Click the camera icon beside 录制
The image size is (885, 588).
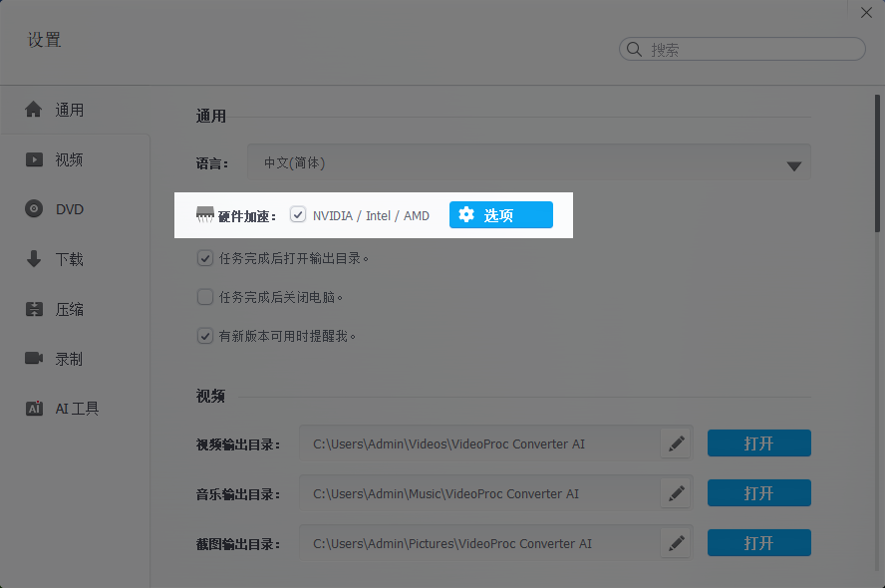point(34,359)
